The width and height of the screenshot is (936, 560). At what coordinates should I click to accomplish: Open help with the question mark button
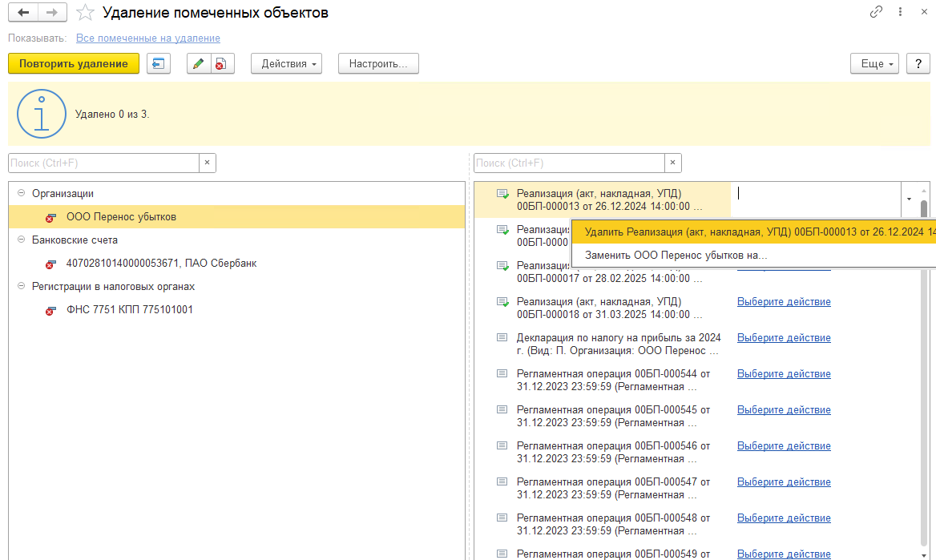coord(918,64)
